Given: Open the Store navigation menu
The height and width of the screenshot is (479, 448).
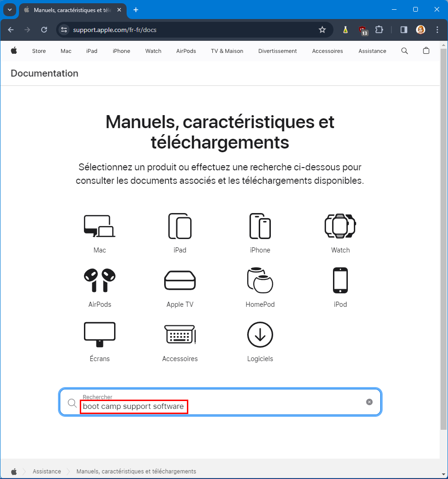Looking at the screenshot, I should [39, 51].
